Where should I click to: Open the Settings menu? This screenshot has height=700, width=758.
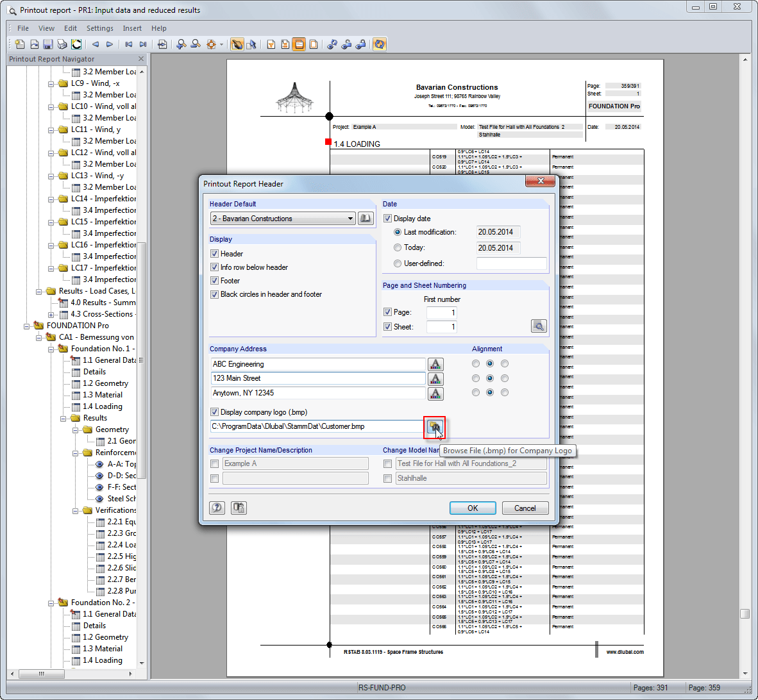tap(100, 28)
